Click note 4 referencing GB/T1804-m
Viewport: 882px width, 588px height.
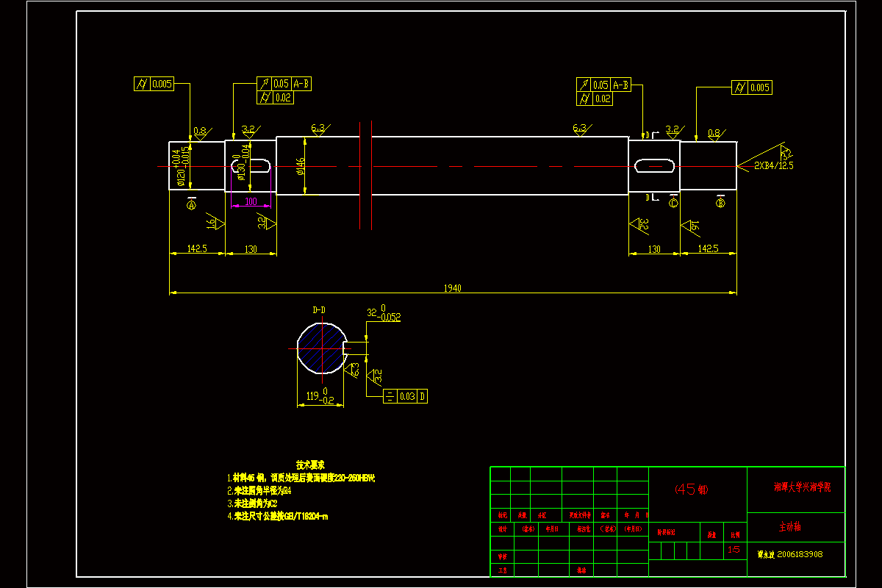(x=278, y=516)
